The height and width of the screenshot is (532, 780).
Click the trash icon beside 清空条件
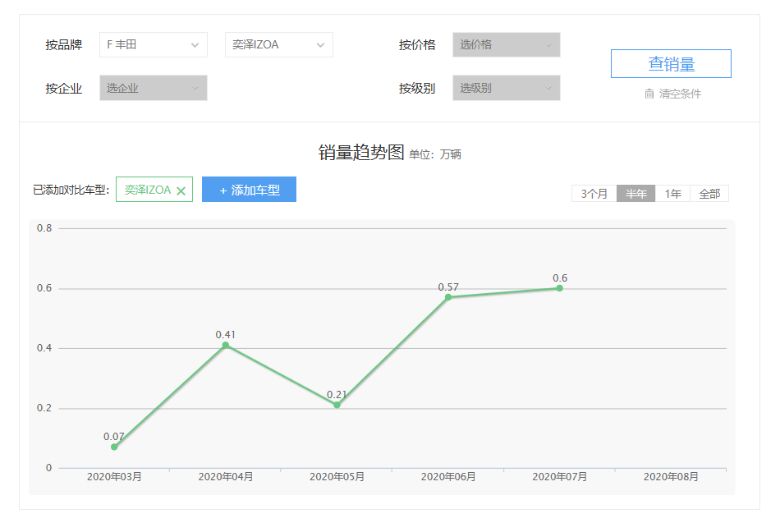649,94
